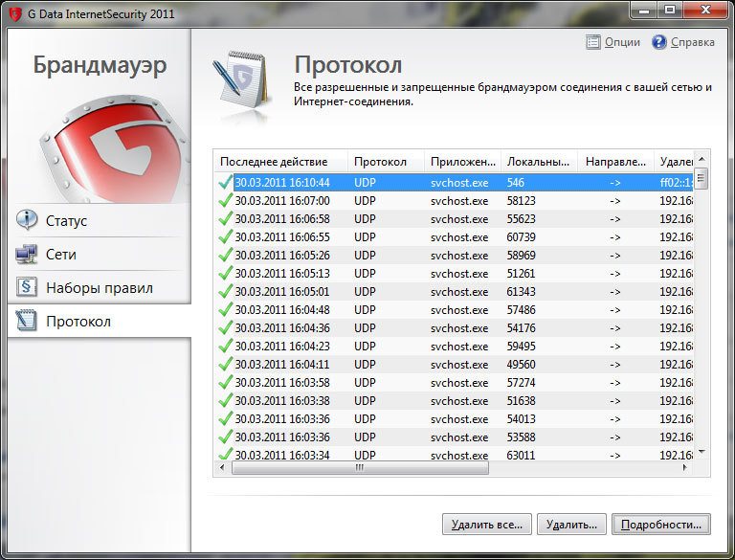
Task: Sort by Направле... column header
Action: click(x=615, y=162)
